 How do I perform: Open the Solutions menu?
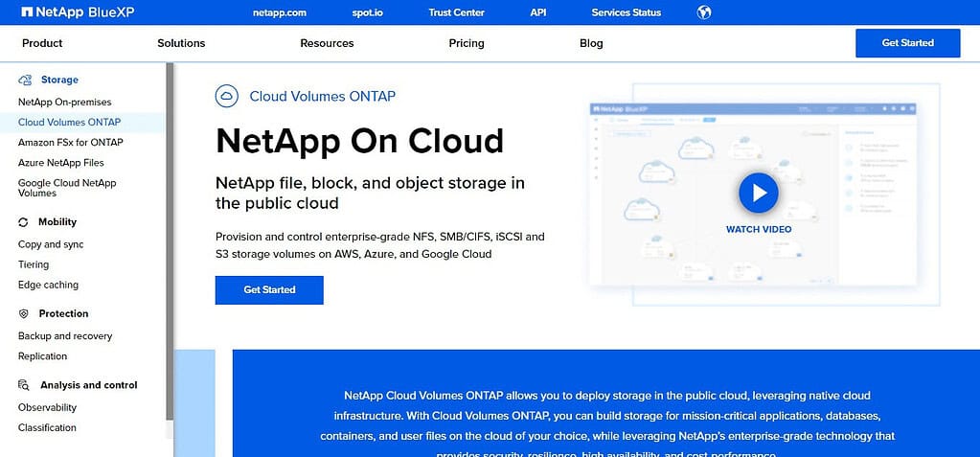pos(181,43)
